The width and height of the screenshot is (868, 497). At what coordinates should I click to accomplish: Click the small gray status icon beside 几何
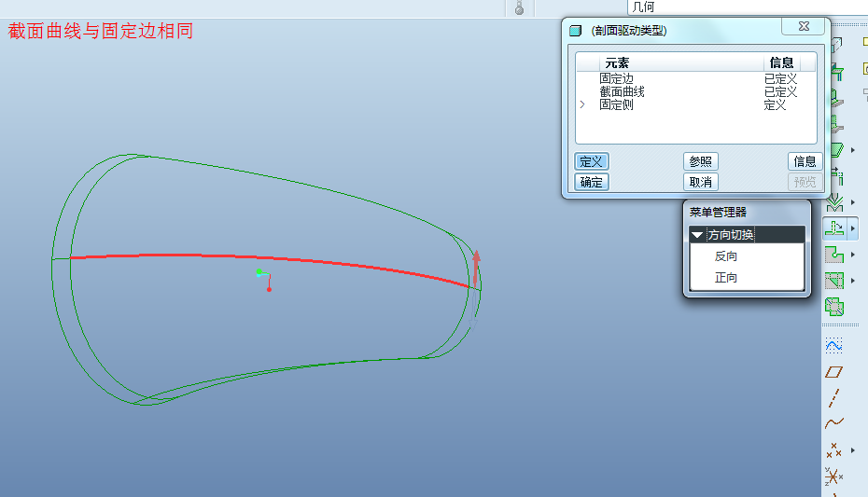tap(519, 7)
